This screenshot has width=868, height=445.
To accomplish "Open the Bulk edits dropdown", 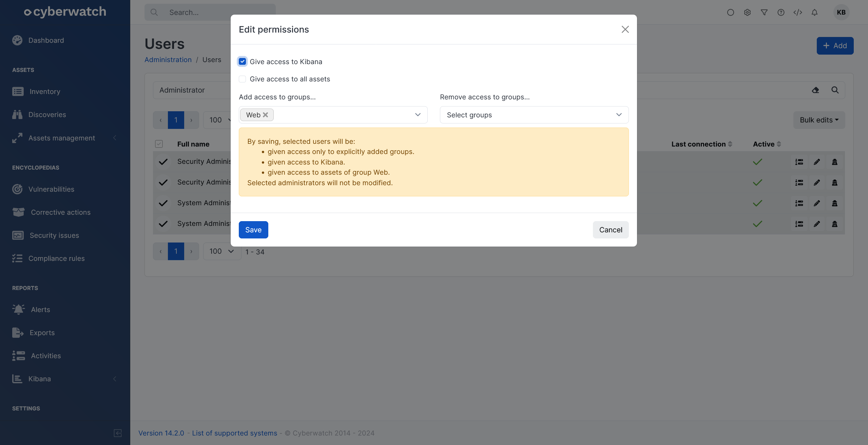I will [819, 120].
